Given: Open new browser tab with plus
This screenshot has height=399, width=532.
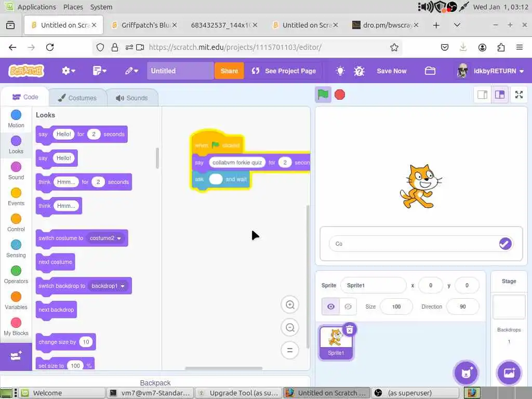Looking at the screenshot, I should [436, 25].
